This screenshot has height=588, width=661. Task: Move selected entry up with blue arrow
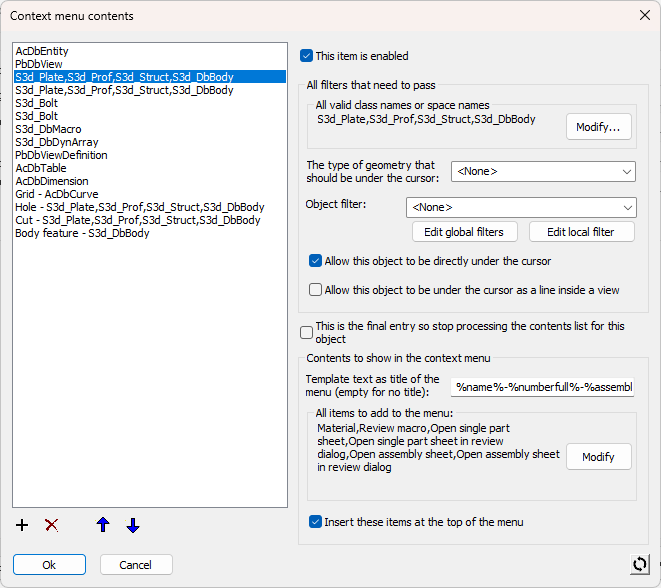point(102,525)
